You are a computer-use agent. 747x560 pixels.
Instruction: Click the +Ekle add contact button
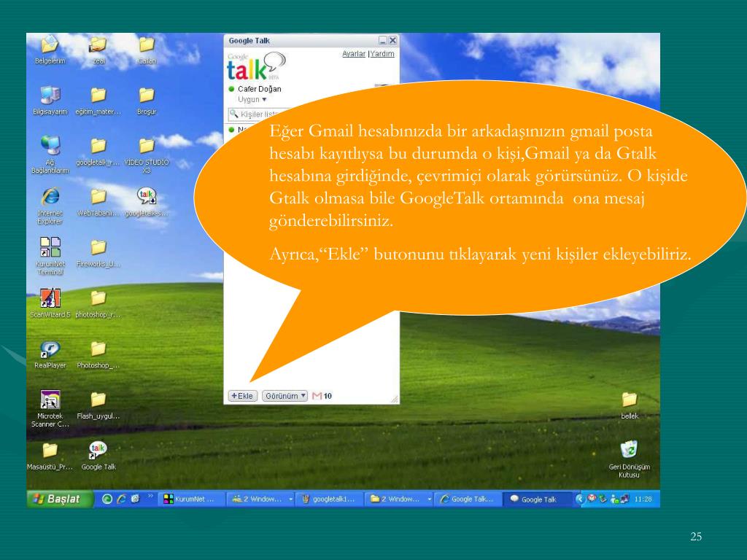(242, 396)
